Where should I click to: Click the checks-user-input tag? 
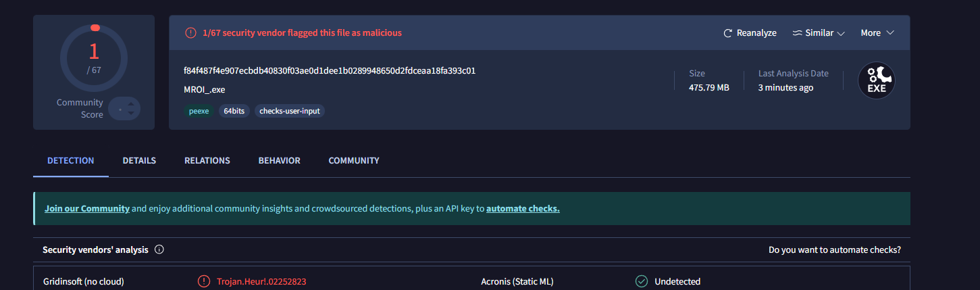coord(289,111)
